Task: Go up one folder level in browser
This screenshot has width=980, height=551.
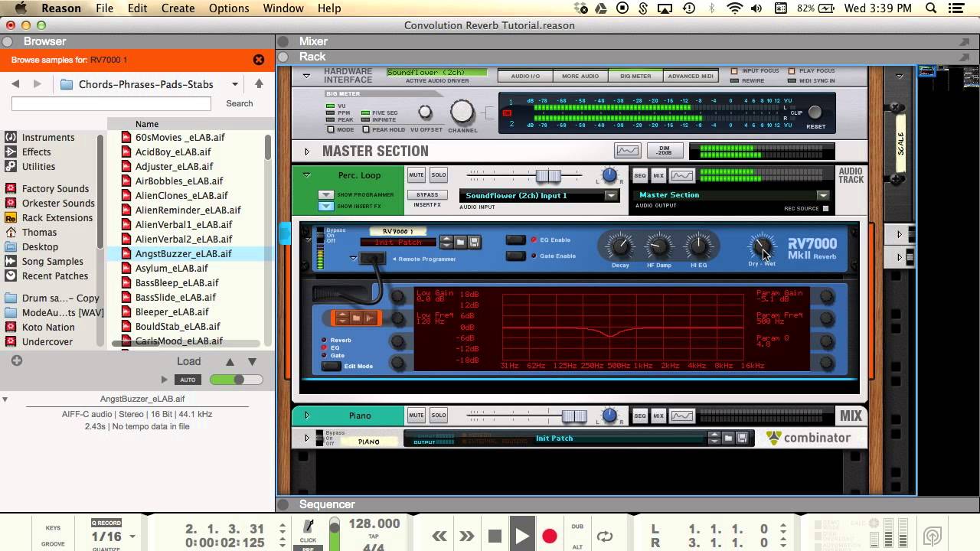Action: 259,84
